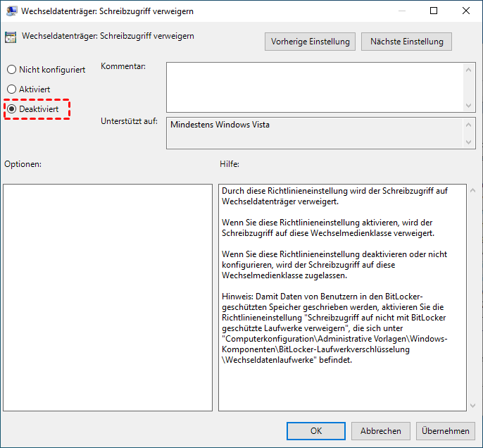Confirm with the OK button
This screenshot has height=448, width=483.
316,431
